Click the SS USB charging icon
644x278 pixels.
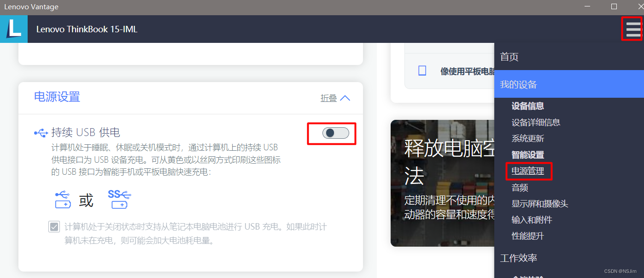point(120,199)
